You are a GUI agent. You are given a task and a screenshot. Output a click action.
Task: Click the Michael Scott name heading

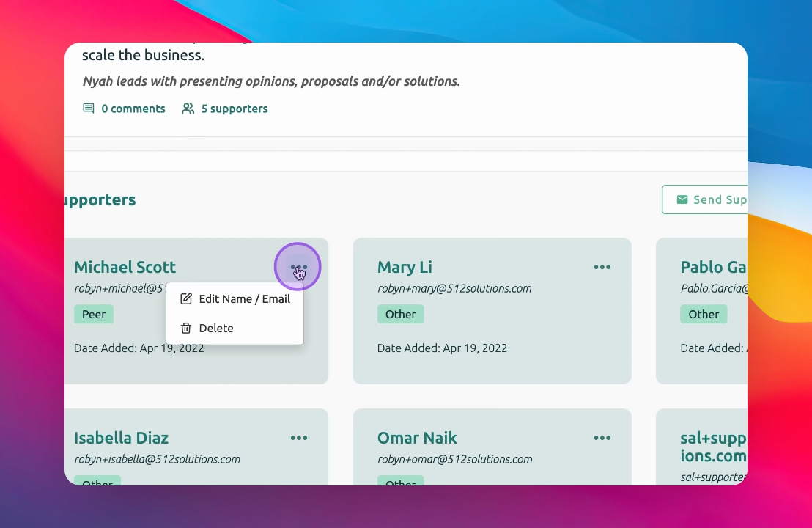125,267
